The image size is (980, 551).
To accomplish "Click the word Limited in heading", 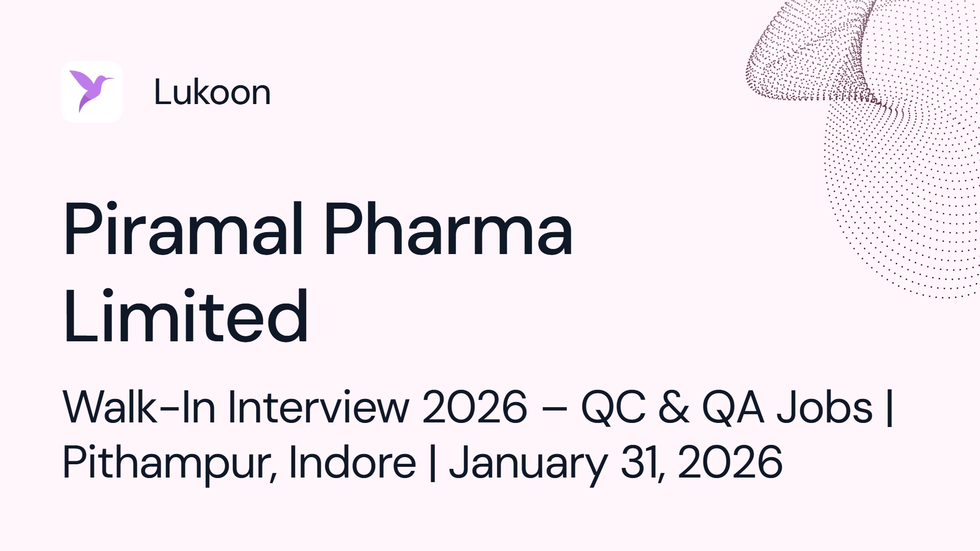I will pyautogui.click(x=186, y=316).
